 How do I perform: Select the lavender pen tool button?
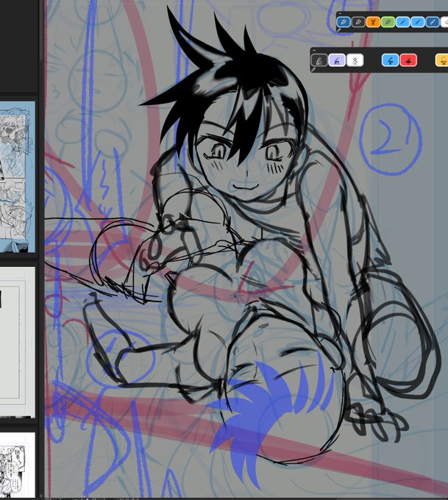tap(337, 60)
